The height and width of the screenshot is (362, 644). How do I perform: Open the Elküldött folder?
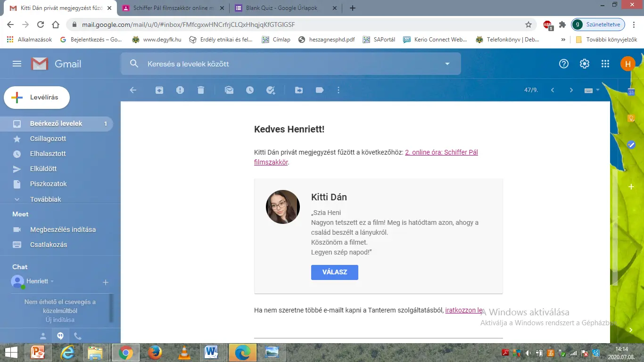click(x=43, y=169)
